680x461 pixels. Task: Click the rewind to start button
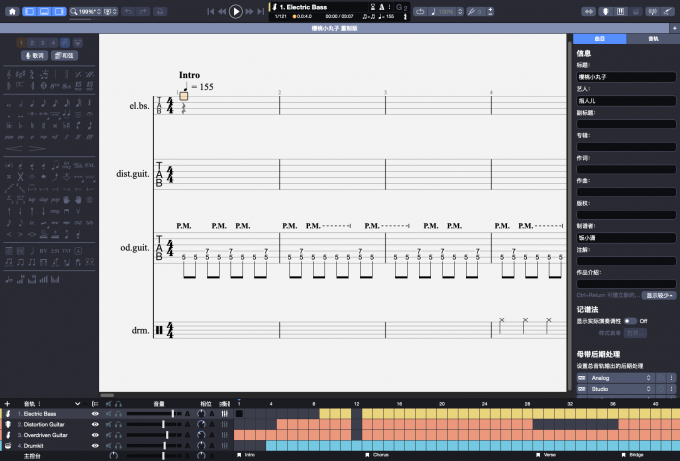[x=210, y=11]
